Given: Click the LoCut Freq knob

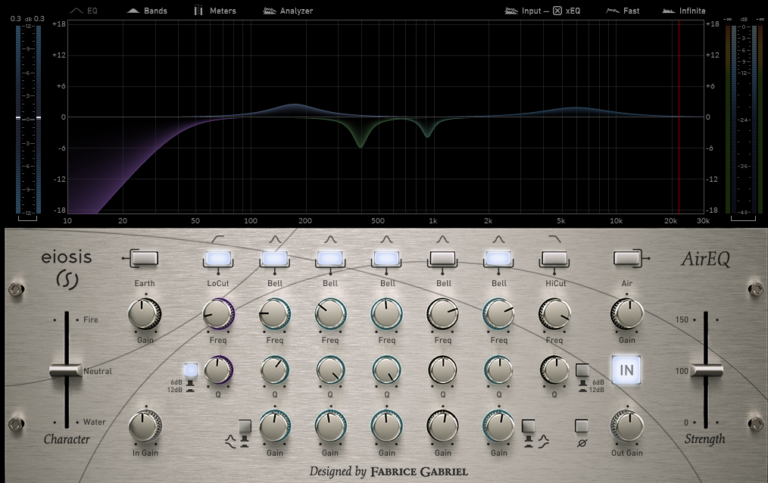Looking at the screenshot, I should [218, 314].
